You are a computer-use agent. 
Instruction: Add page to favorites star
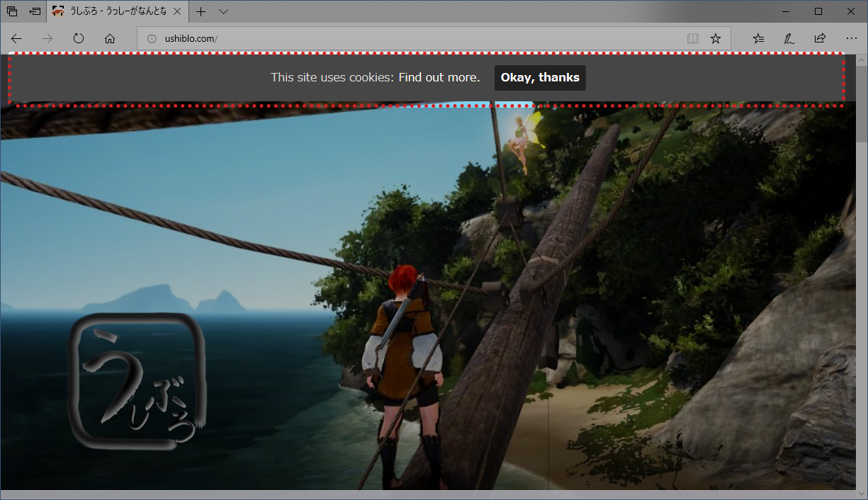click(x=716, y=39)
